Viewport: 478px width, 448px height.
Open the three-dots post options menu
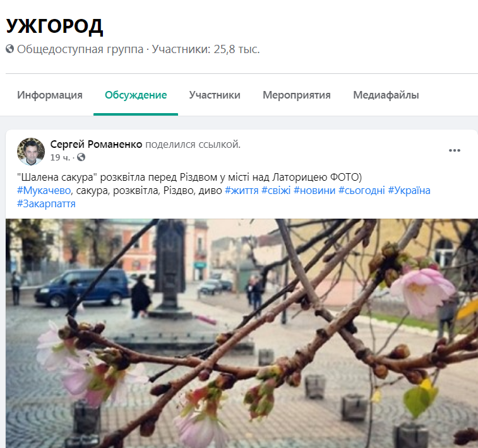454,150
